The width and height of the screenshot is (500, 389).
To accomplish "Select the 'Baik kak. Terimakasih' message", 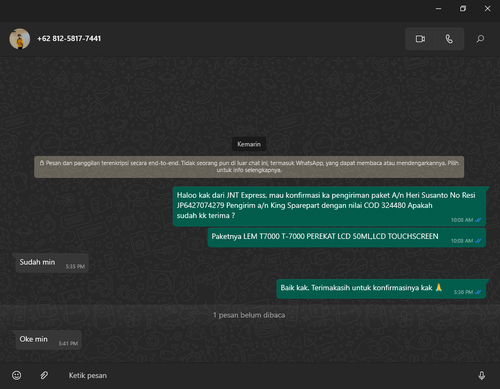I will pos(381,289).
